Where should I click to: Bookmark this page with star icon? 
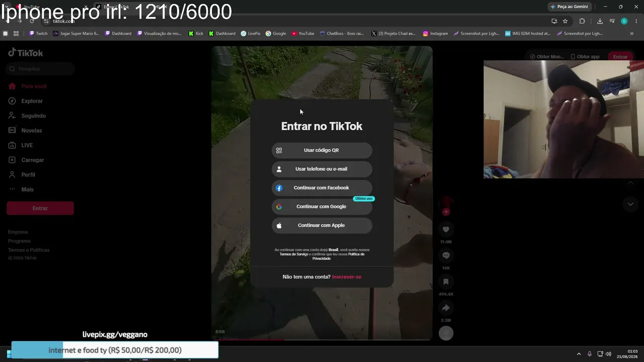point(565,21)
